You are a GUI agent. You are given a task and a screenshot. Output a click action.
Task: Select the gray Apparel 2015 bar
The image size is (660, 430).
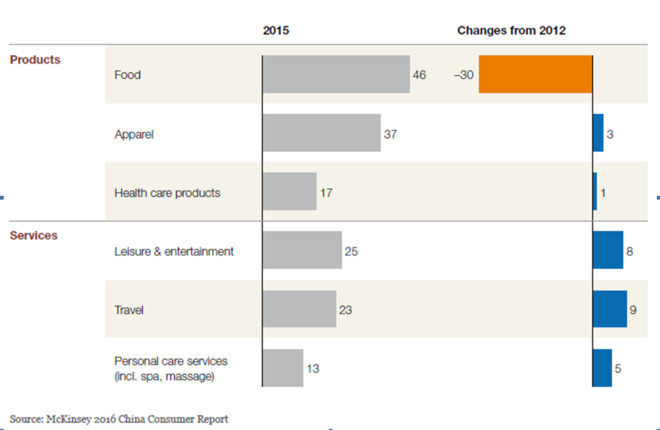click(x=321, y=133)
